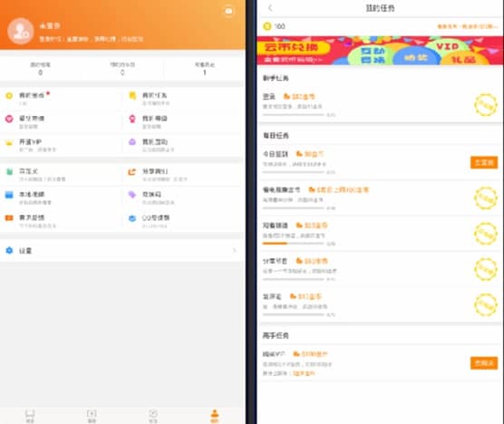Open the 云币兑换 promotional banner
Viewport: 504px width, 424px height.
pyautogui.click(x=380, y=51)
